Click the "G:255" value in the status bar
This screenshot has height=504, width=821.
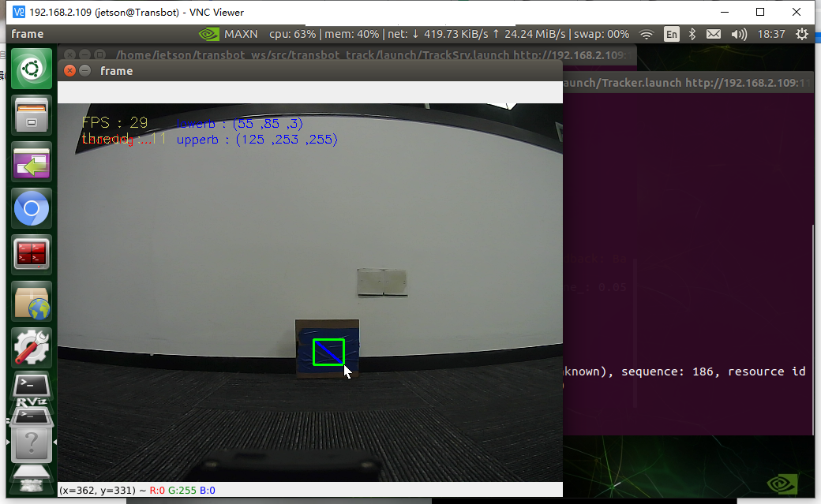pos(182,491)
